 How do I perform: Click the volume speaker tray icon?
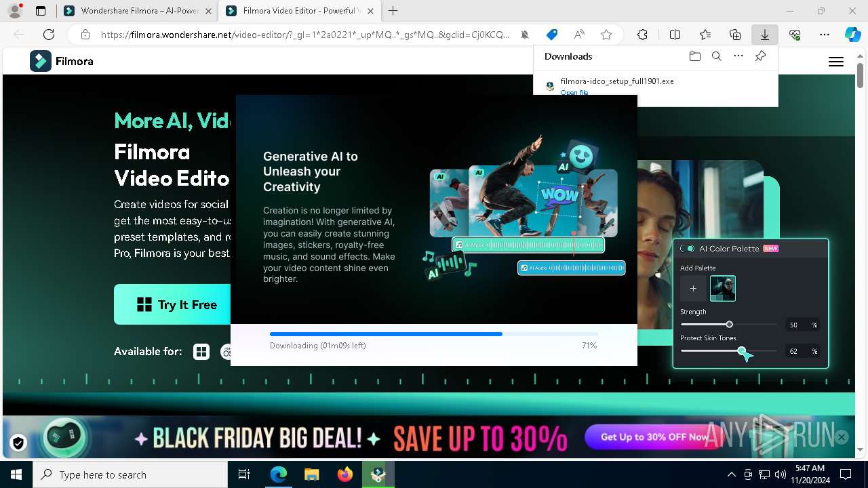point(780,474)
